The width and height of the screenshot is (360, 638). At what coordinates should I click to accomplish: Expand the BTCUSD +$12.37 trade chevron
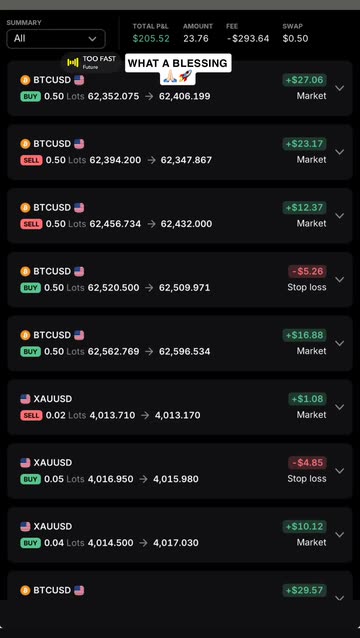point(339,216)
